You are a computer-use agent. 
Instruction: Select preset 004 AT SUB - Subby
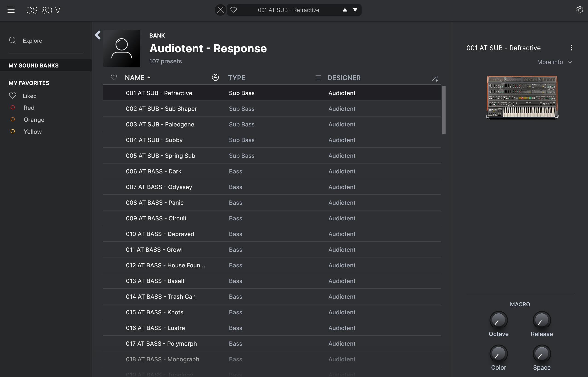pos(272,140)
